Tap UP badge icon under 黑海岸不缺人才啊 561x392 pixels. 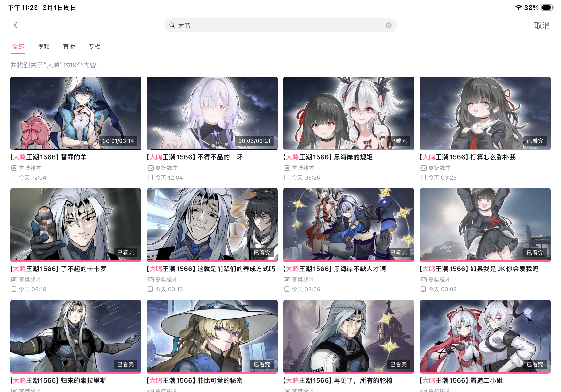[287, 280]
